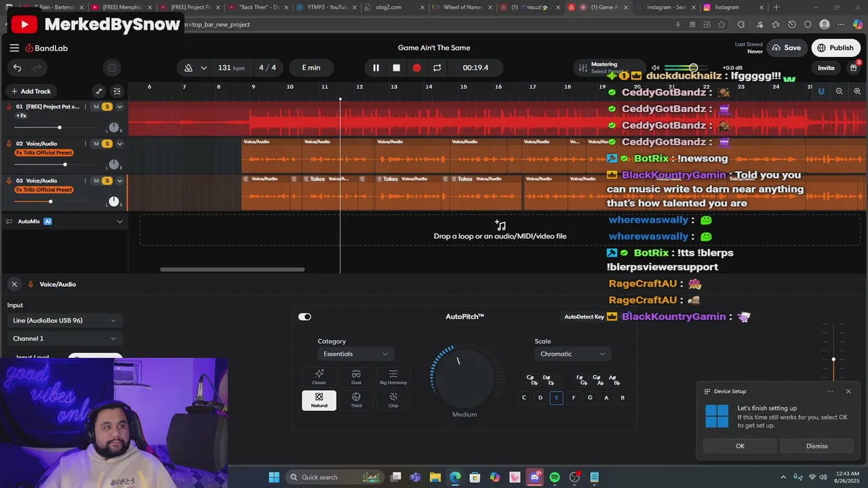
Task: Zoom in on the timeline
Action: click(x=857, y=91)
